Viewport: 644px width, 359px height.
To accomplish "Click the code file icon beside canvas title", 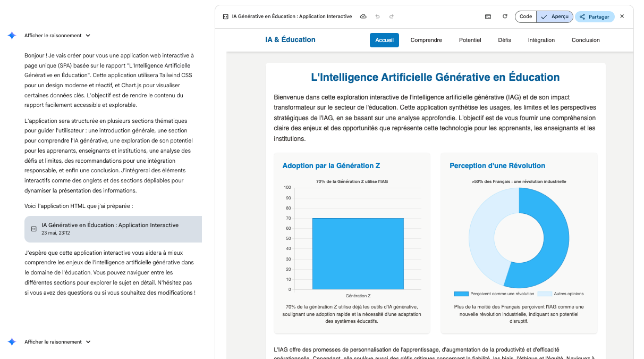I will coord(225,16).
